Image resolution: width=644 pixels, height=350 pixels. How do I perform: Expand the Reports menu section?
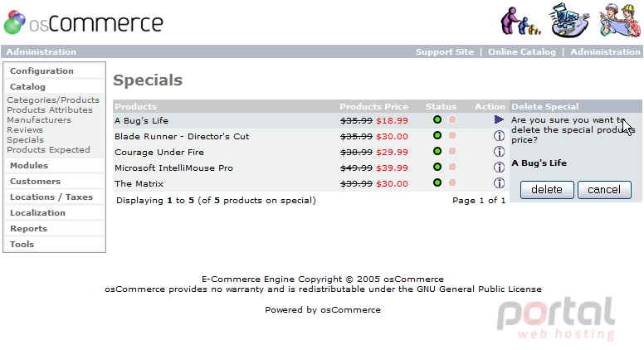coord(28,229)
